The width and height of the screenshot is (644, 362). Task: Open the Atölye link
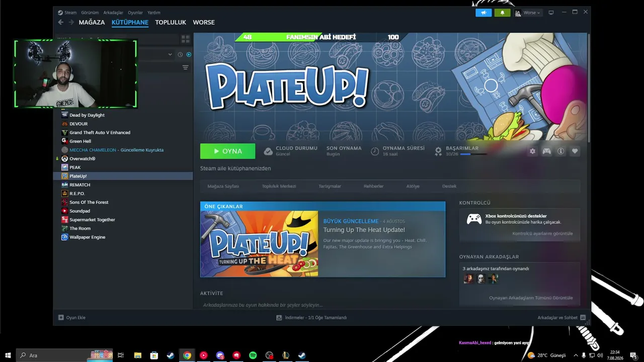pos(413,186)
